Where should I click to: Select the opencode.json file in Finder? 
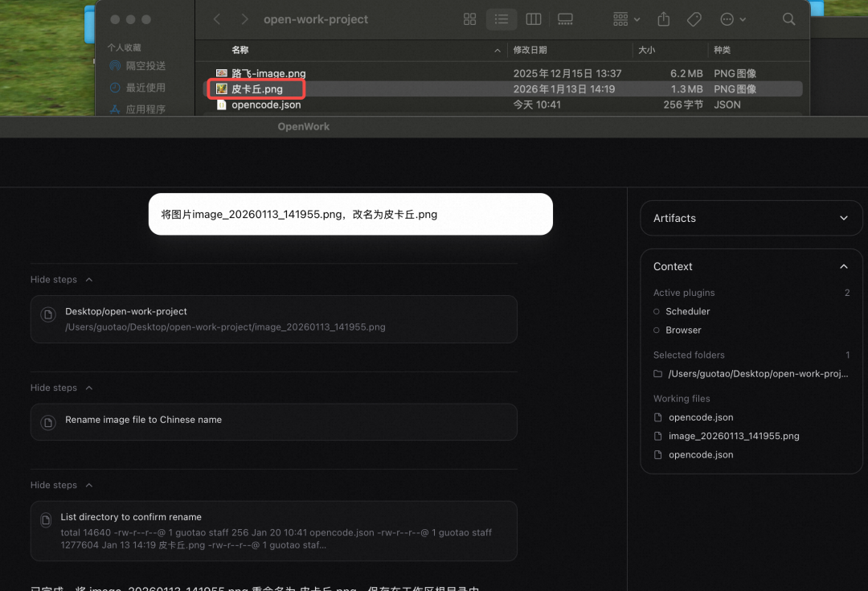[266, 105]
